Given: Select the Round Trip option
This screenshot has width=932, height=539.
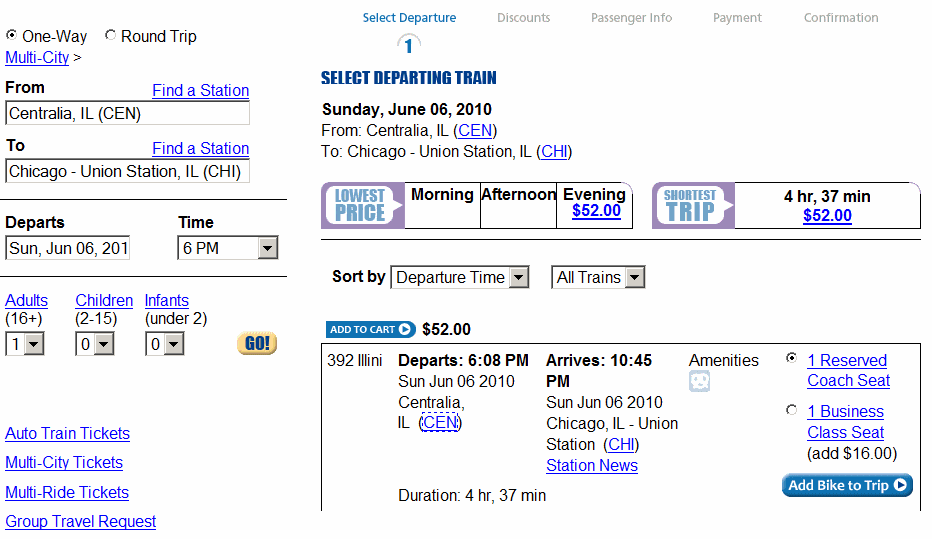Looking at the screenshot, I should click(x=110, y=36).
